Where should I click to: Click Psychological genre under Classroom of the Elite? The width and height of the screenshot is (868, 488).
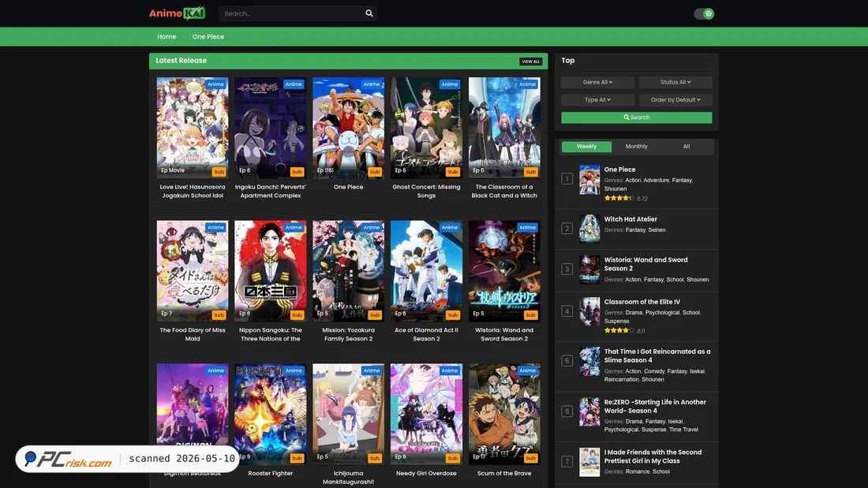[662, 313]
